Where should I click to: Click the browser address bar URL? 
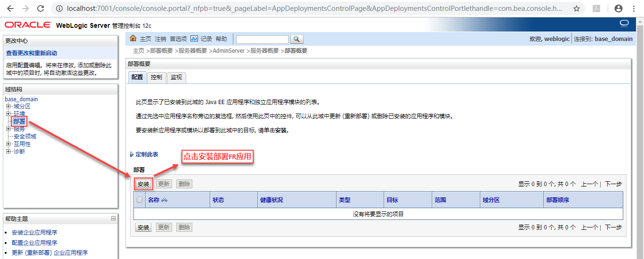click(315, 8)
